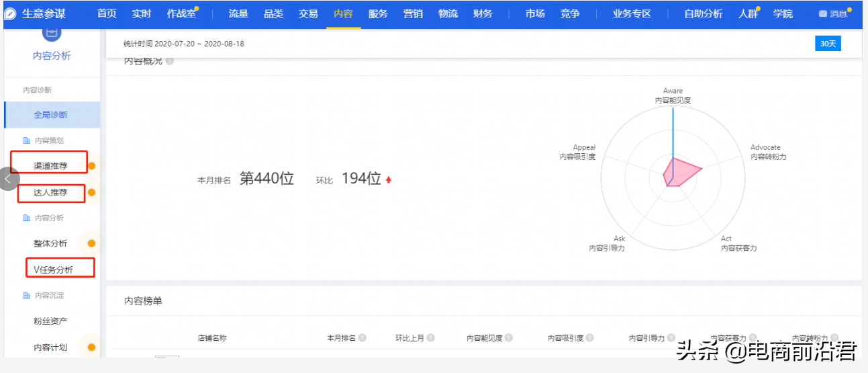The height and width of the screenshot is (373, 868).
Task: Go to 交易 in top navigation
Action: 308,13
